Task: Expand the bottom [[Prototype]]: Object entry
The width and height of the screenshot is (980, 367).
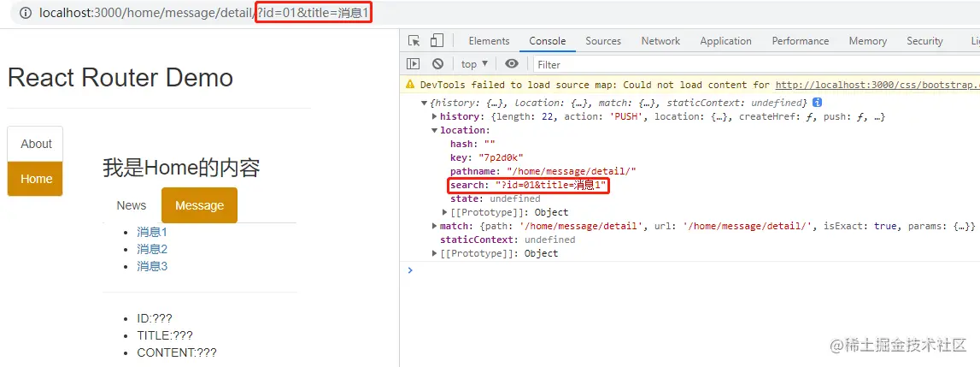Action: point(435,253)
